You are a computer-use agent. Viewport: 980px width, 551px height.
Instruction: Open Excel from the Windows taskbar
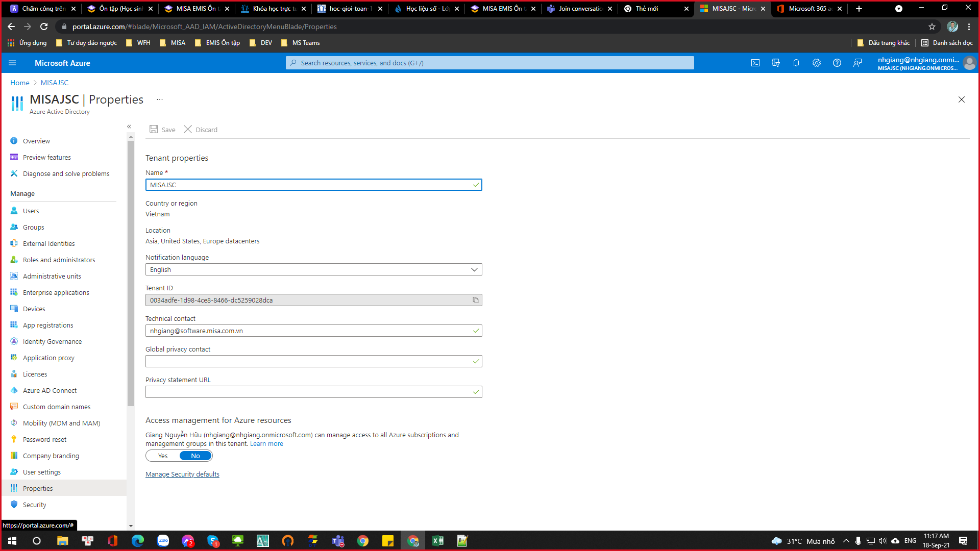click(x=437, y=541)
